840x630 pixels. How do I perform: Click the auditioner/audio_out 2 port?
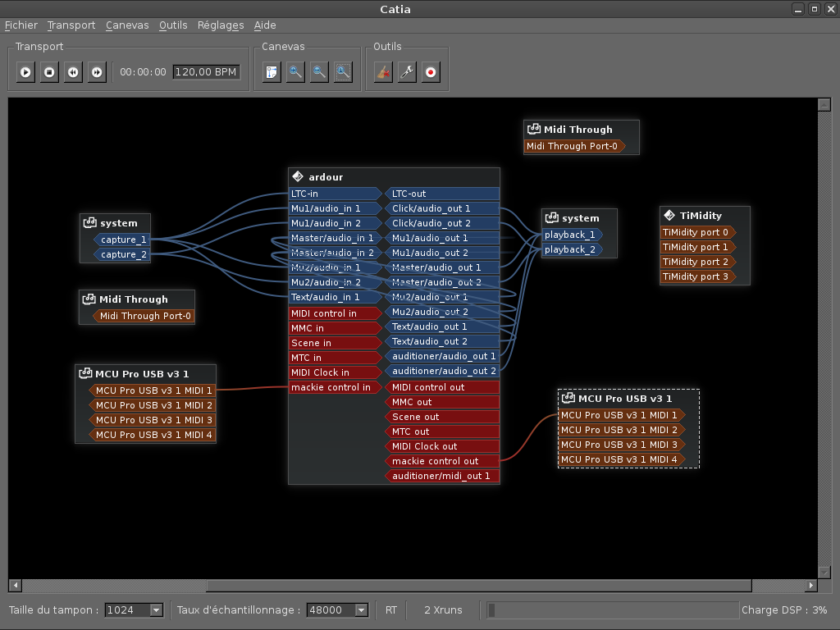(442, 371)
